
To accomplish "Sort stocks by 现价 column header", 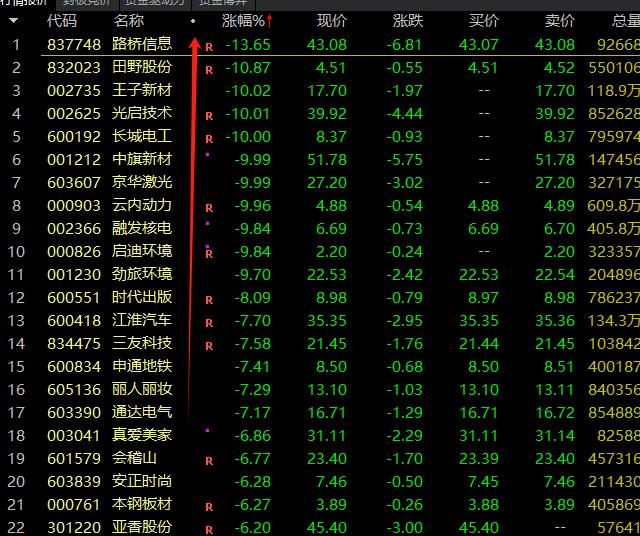I will 332,20.
